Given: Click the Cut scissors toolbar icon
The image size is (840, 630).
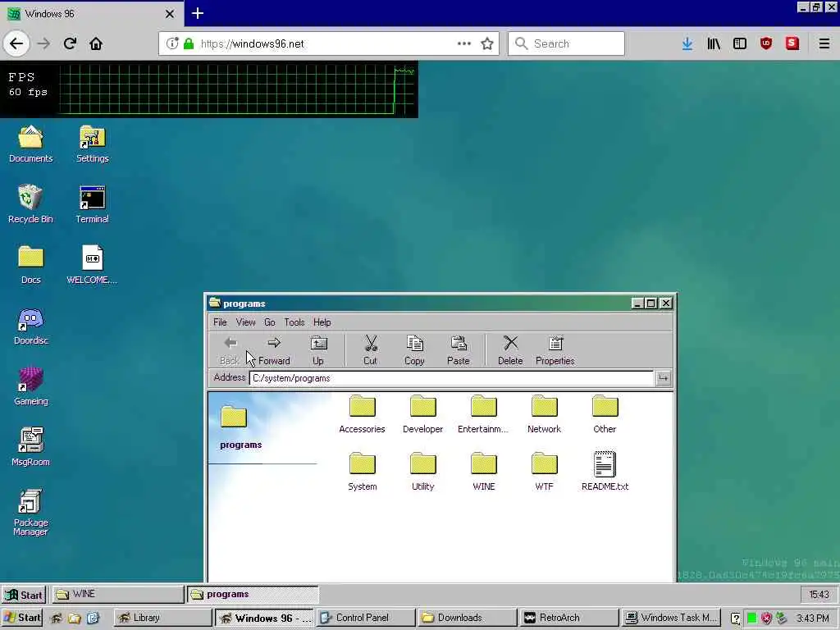Looking at the screenshot, I should click(x=370, y=350).
